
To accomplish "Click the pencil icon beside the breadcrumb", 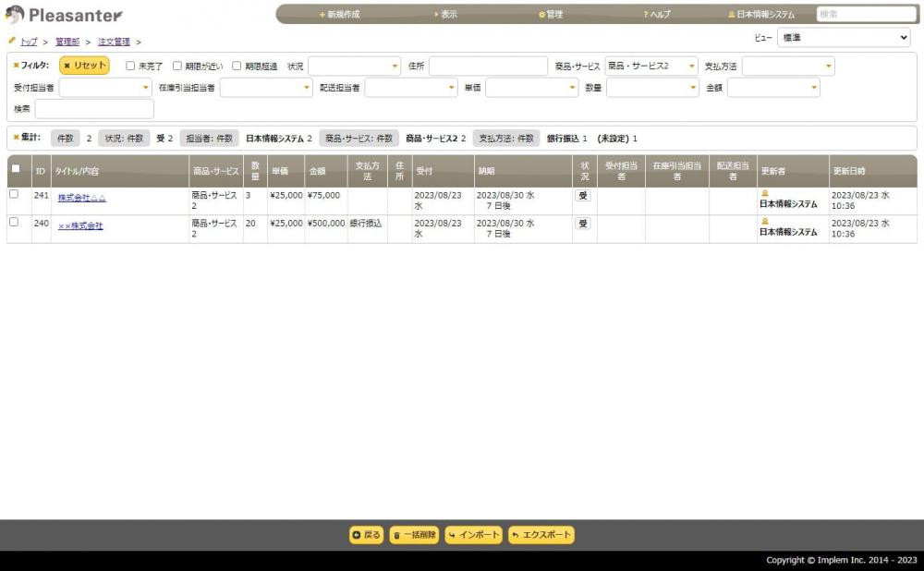I will [12, 41].
